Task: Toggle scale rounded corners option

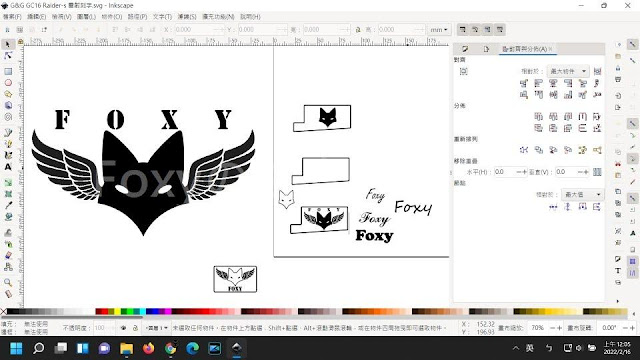Action: tap(475, 29)
